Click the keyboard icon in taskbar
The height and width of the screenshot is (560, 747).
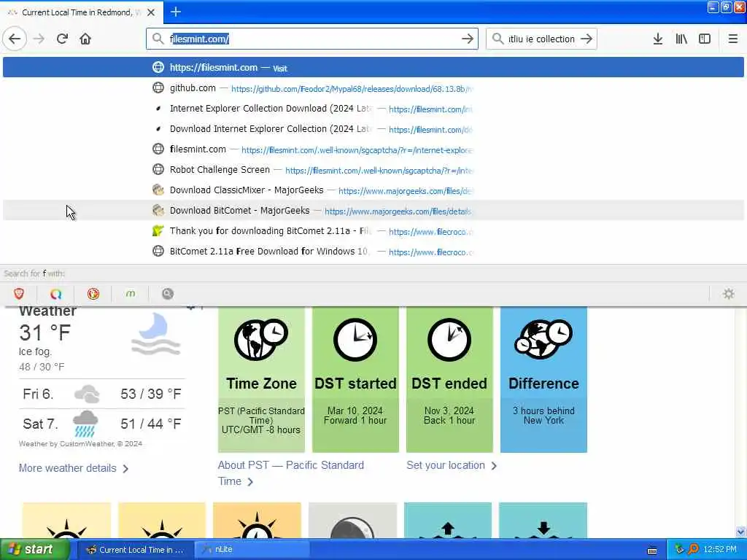pyautogui.click(x=651, y=551)
